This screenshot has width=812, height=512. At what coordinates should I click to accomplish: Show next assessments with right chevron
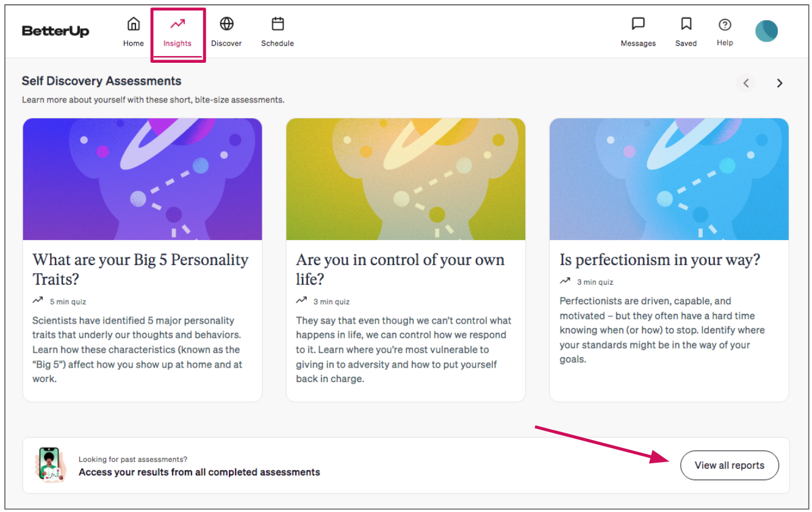pyautogui.click(x=779, y=84)
